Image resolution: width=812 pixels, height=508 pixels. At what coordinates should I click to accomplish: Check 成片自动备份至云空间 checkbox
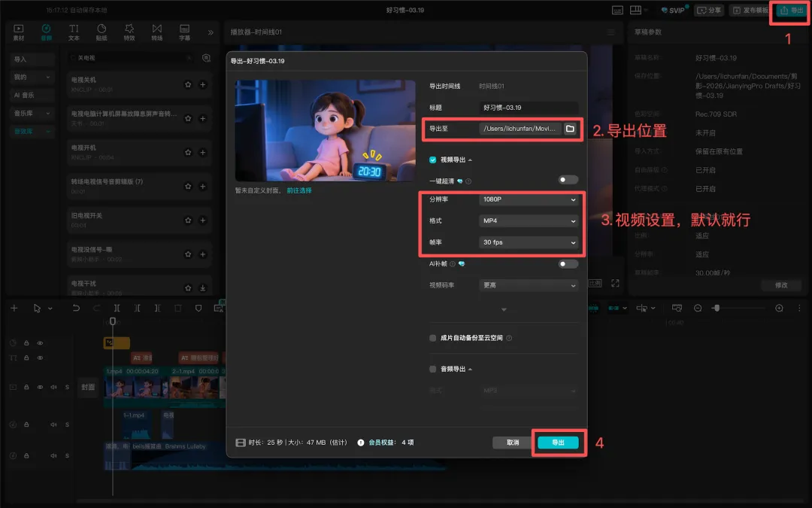pyautogui.click(x=432, y=338)
